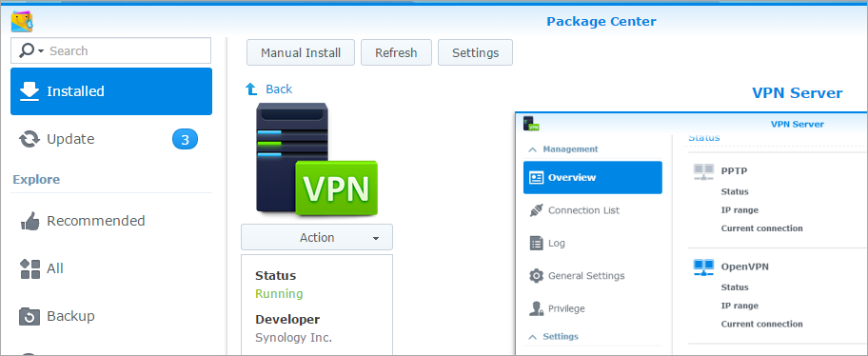Click the Package Center app icon

click(22, 22)
